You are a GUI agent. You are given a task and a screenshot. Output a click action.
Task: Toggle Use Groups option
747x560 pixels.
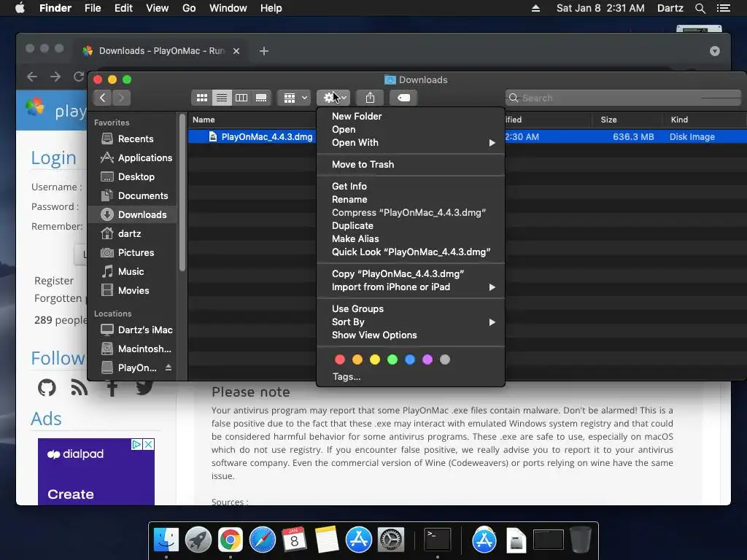pos(410,308)
